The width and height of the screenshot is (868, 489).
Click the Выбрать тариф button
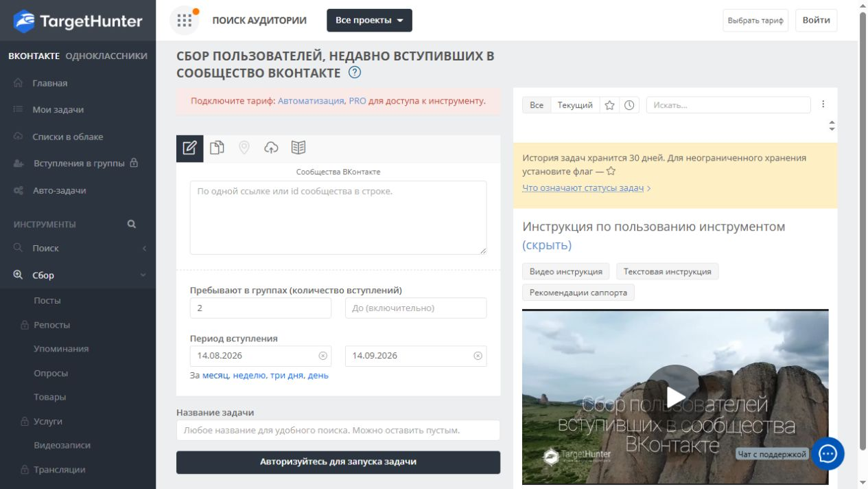[755, 21]
